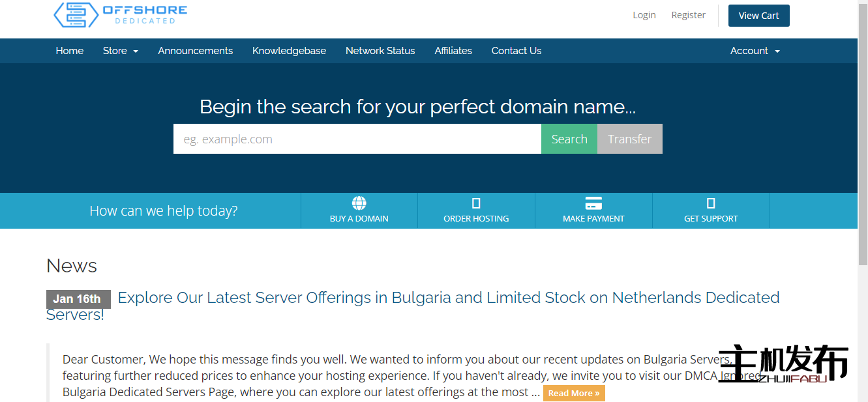Check the Network Status page

380,51
